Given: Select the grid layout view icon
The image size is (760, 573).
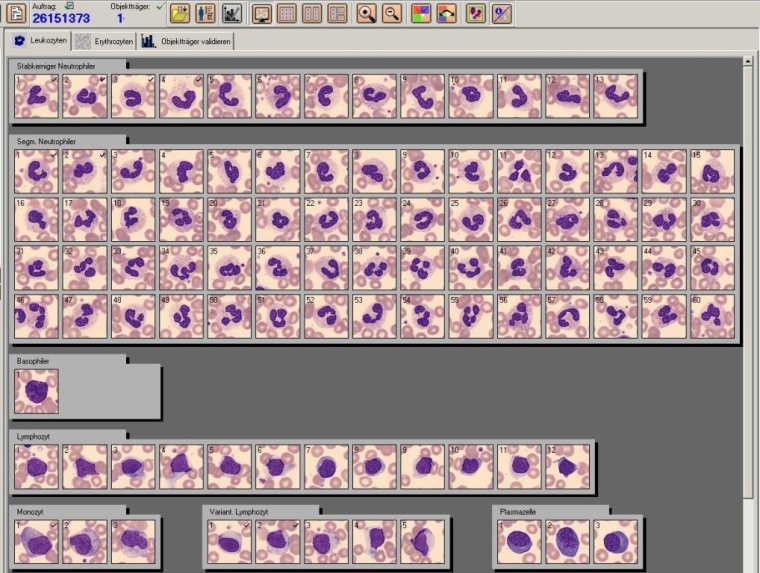Looking at the screenshot, I should coord(286,14).
